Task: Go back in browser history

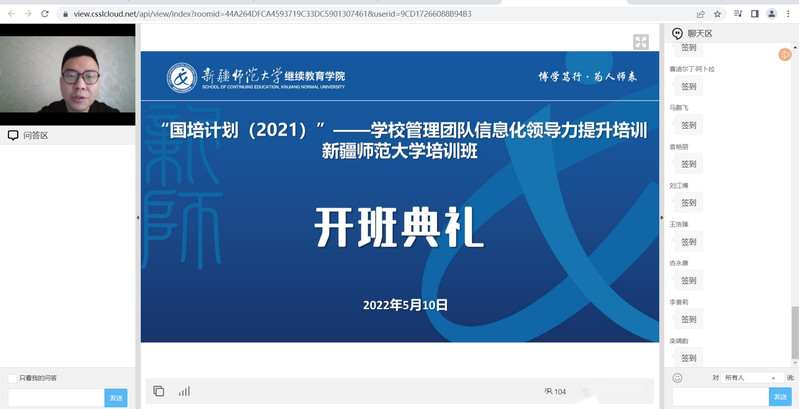Action: pyautogui.click(x=12, y=14)
